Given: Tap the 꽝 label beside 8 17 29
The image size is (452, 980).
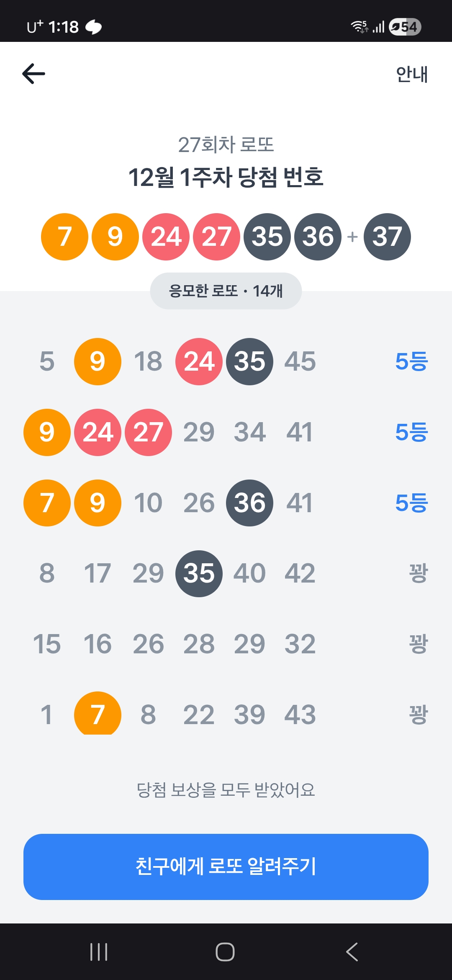Looking at the screenshot, I should pyautogui.click(x=418, y=573).
